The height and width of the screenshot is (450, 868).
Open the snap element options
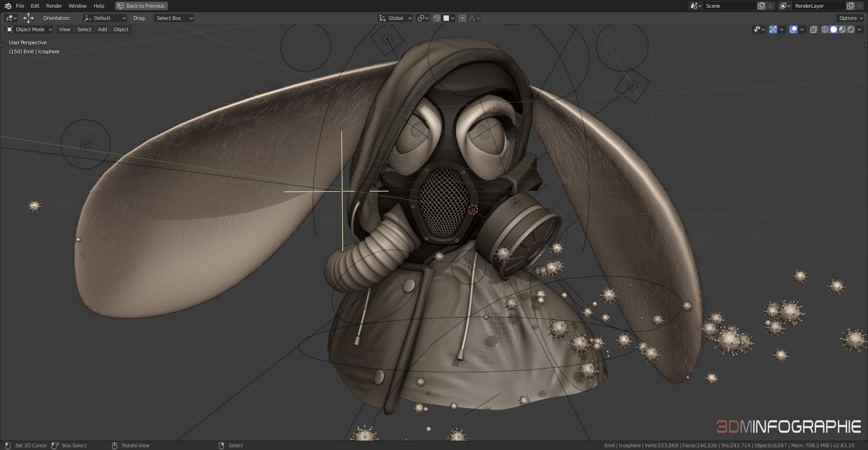tap(448, 18)
